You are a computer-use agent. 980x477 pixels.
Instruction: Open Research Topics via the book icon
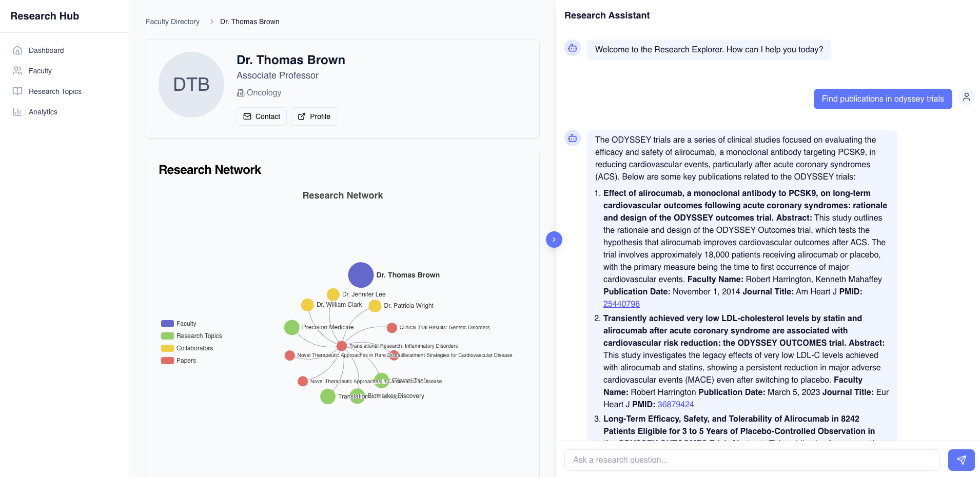click(x=17, y=91)
